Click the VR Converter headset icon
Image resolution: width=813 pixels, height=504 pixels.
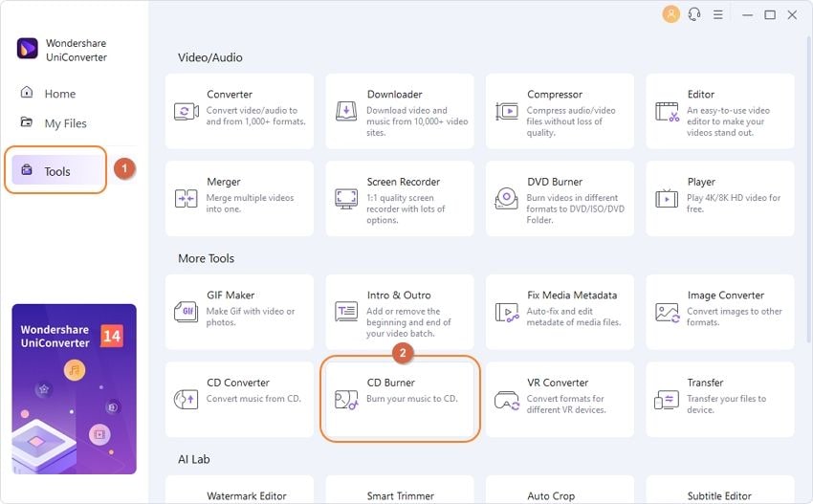coord(507,401)
